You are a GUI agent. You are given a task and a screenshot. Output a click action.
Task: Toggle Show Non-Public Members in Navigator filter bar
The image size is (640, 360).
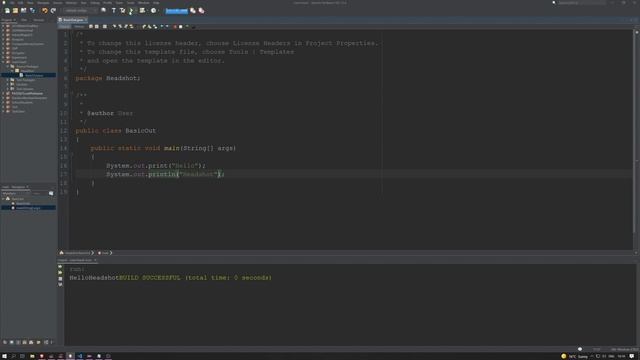coord(24,342)
